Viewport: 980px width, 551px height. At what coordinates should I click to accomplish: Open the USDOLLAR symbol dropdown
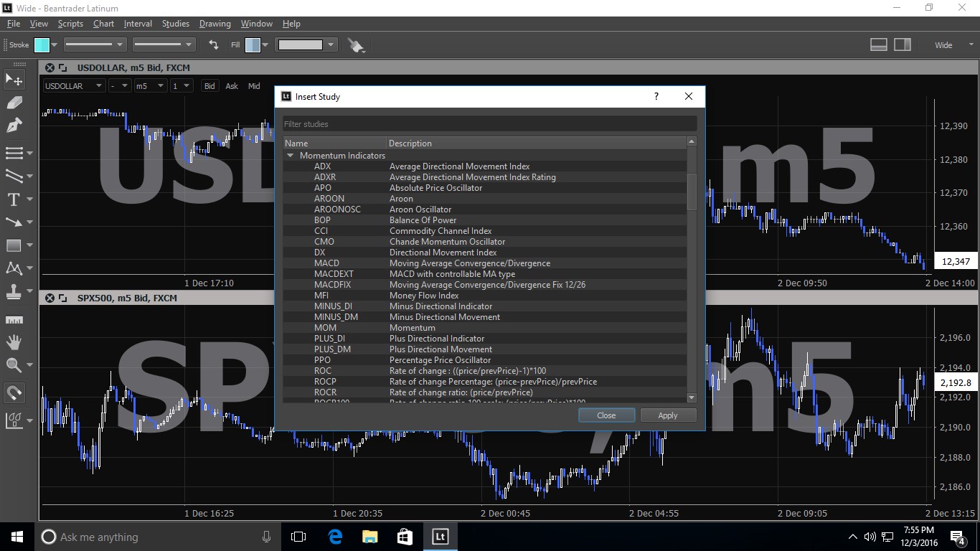pos(74,86)
